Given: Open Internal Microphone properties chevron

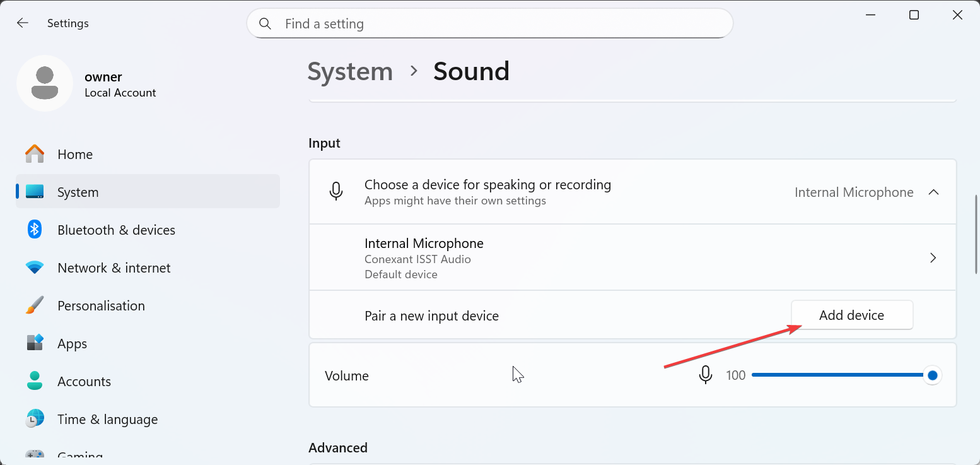Looking at the screenshot, I should (x=933, y=258).
